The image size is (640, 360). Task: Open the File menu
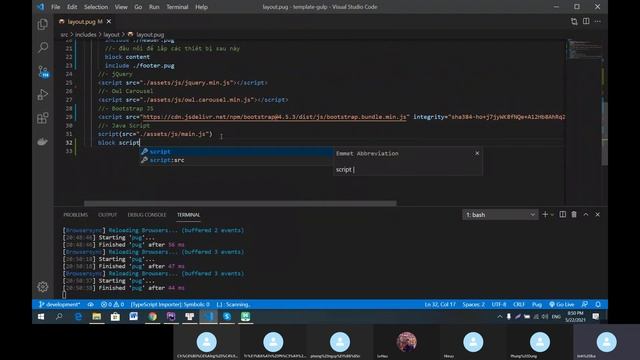point(56,7)
